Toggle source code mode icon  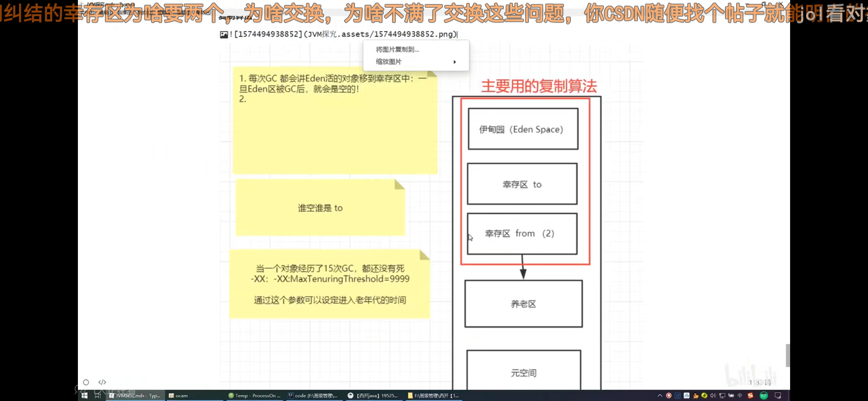pyautogui.click(x=102, y=382)
